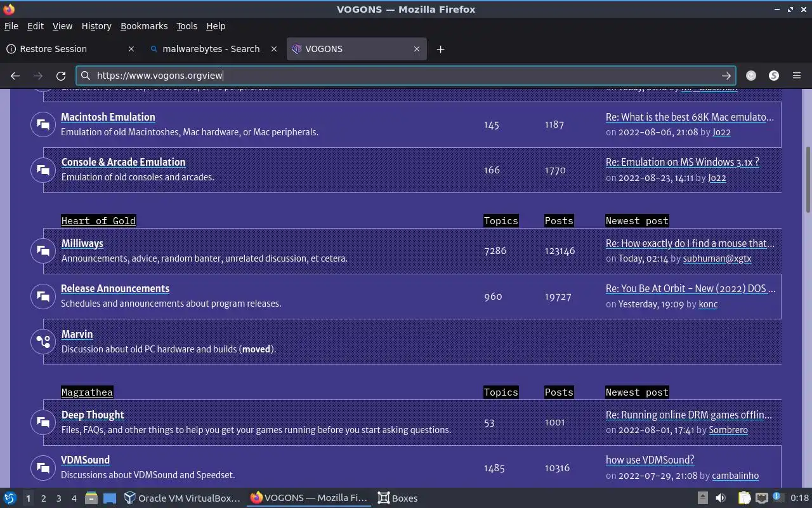Click the address bar URL field
Image resolution: width=812 pixels, height=508 pixels.
click(x=406, y=76)
